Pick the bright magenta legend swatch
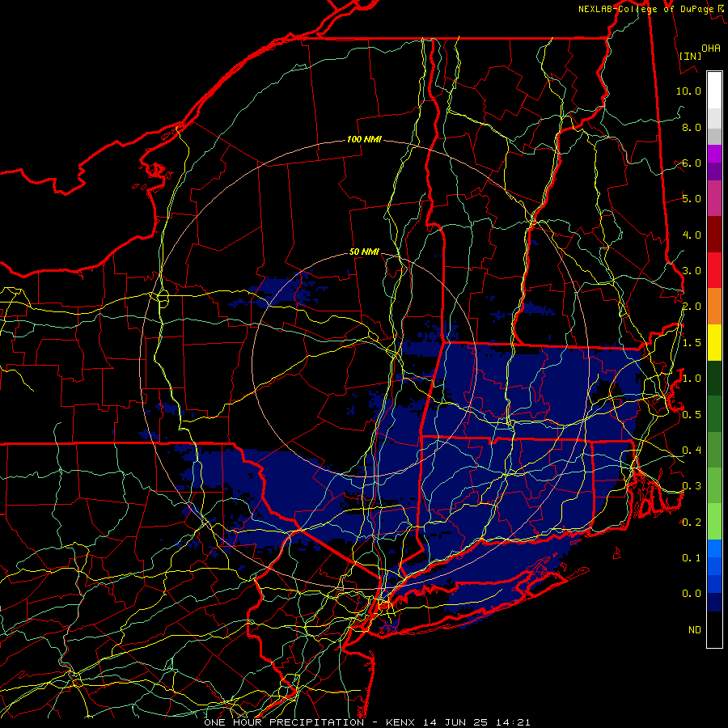728x728 pixels. 714,154
